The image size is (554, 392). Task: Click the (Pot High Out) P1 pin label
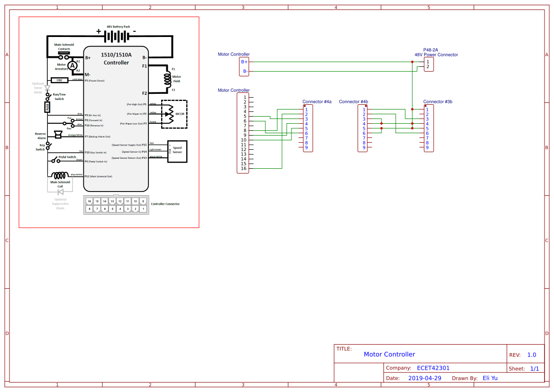click(136, 105)
